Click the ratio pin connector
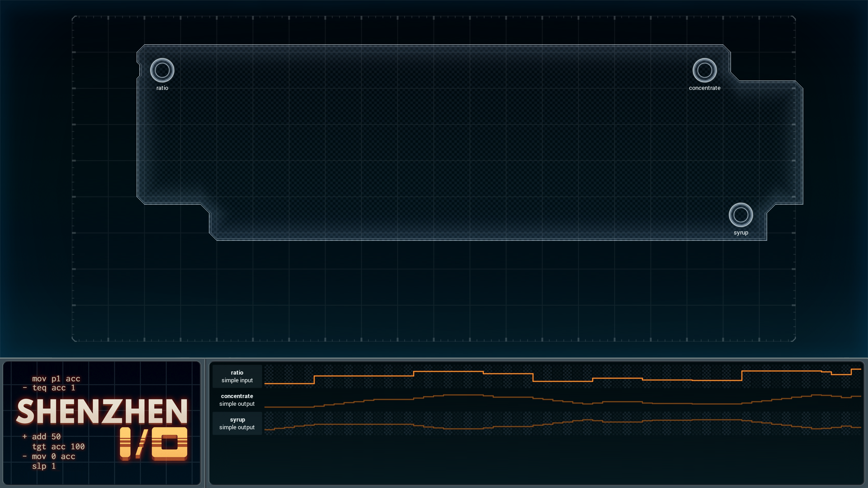This screenshot has height=488, width=868. coord(162,70)
